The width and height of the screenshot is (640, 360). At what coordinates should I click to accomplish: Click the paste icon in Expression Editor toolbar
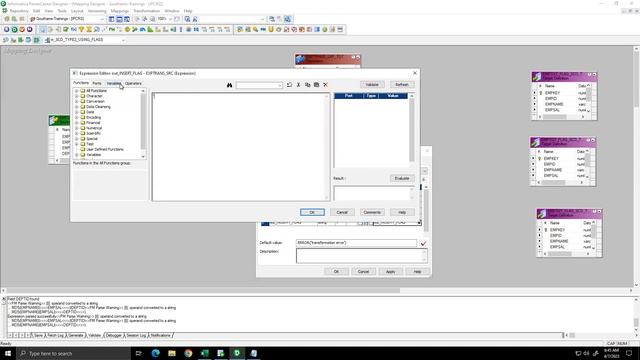coord(316,85)
